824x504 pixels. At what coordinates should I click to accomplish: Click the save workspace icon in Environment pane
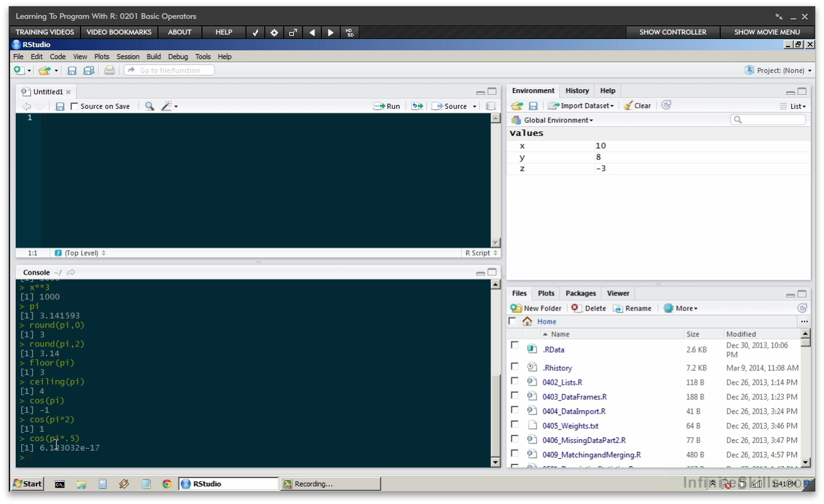[533, 106]
